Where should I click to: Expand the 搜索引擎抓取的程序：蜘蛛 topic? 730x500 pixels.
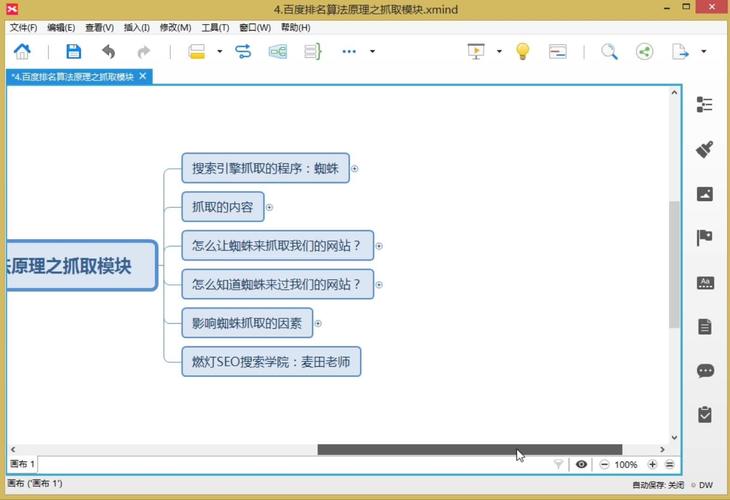click(x=355, y=169)
